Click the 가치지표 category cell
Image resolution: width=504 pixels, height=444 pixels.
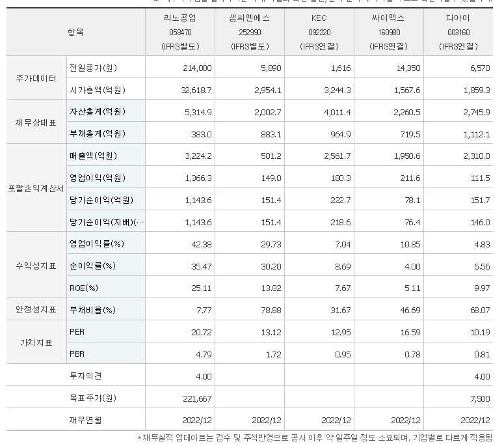point(36,342)
